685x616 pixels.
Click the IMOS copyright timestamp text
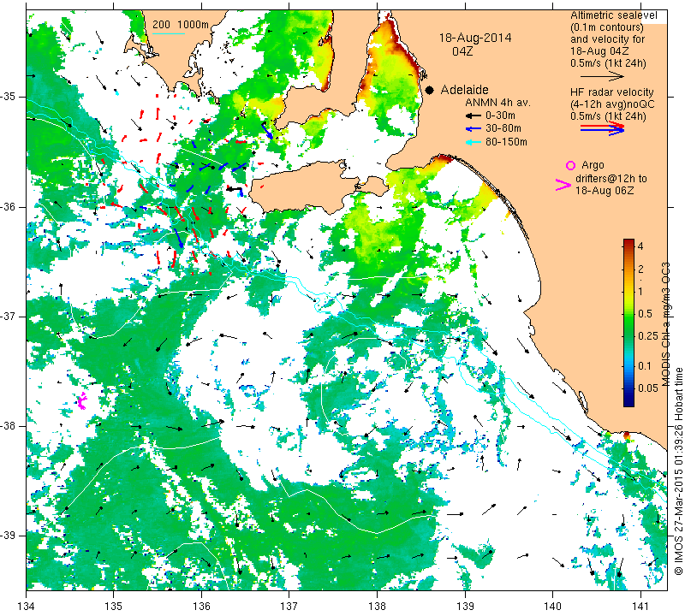(x=678, y=471)
